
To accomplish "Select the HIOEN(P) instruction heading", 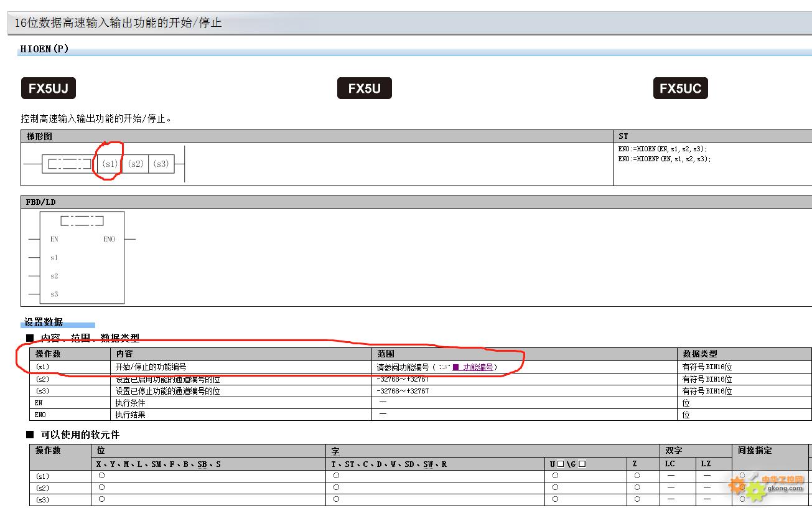I will (44, 49).
